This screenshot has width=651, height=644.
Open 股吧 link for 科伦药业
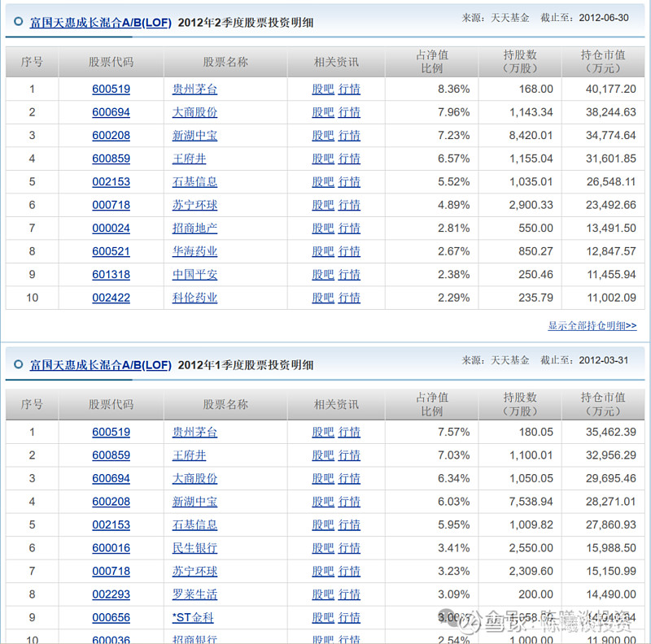click(323, 298)
